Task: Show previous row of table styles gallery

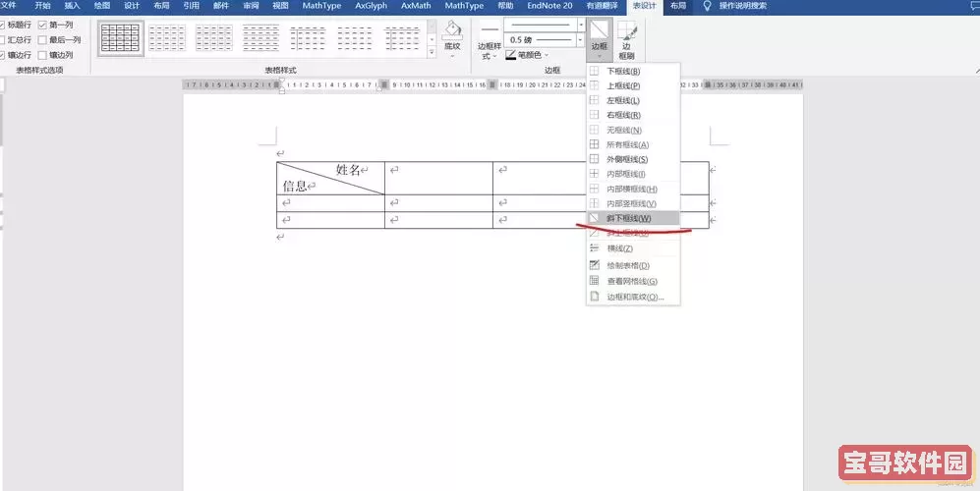Action: pos(432,26)
